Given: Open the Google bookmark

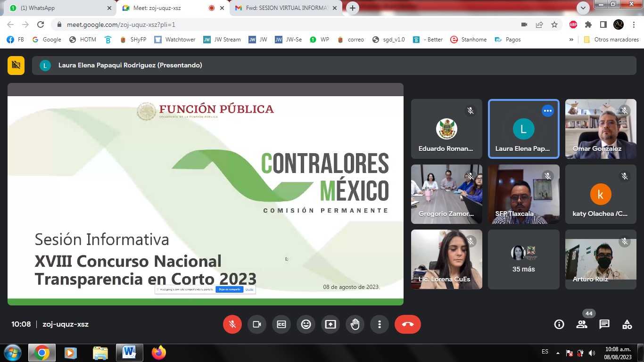Looking at the screenshot, I should coord(47,40).
